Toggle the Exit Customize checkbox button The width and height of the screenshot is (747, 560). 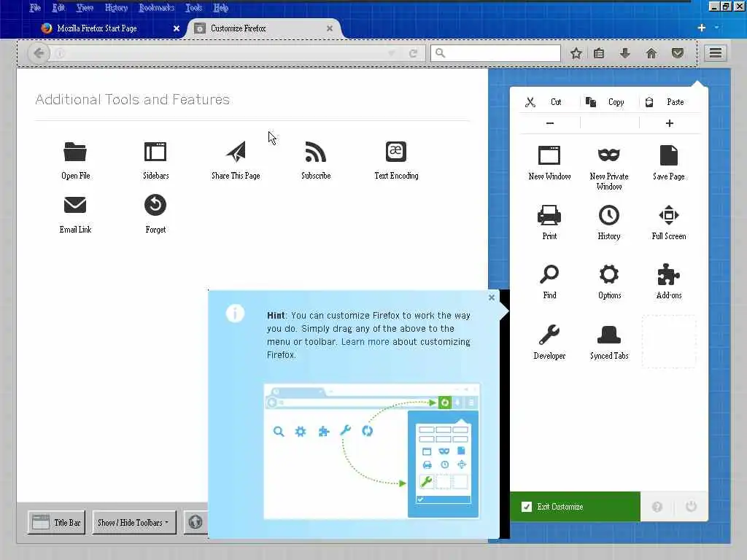pyautogui.click(x=575, y=507)
